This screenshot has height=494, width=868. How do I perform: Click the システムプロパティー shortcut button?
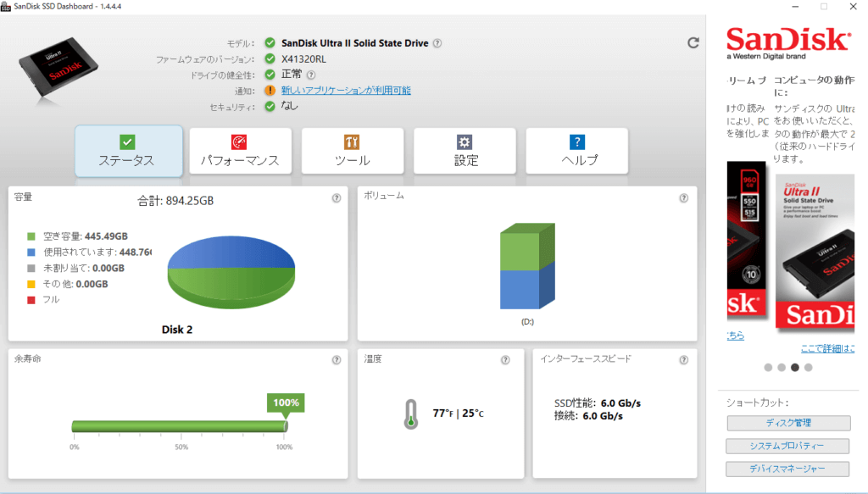[787, 446]
